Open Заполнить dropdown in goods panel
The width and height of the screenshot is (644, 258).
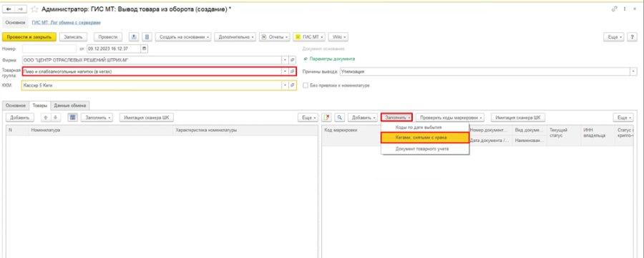tap(97, 118)
